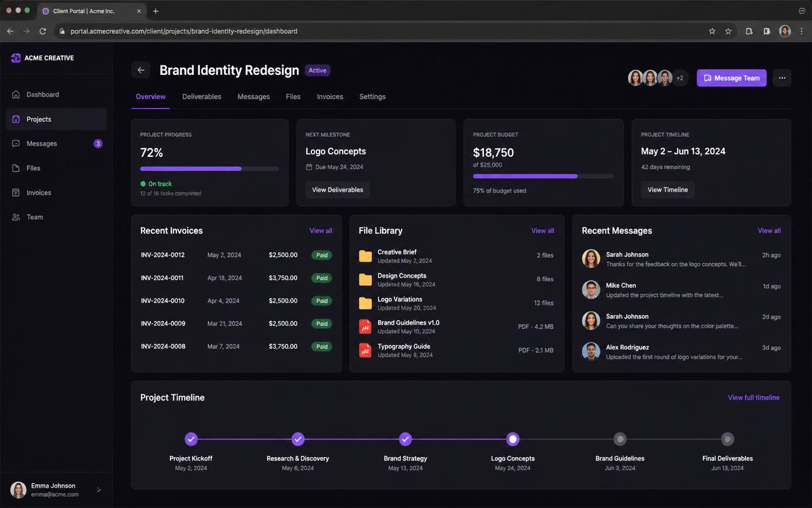Viewport: 812px width, 508px height.
Task: Click the Message Team button
Action: [x=731, y=78]
